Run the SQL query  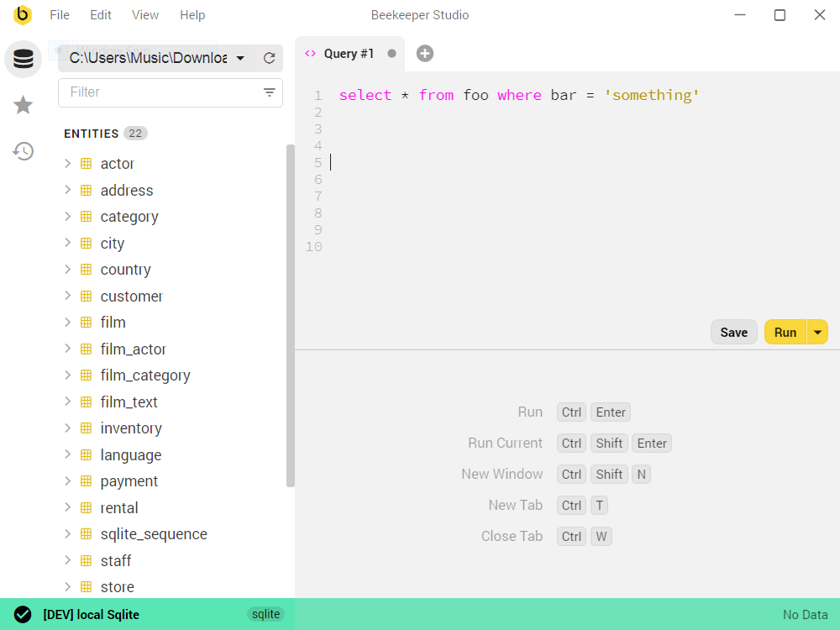[785, 332]
